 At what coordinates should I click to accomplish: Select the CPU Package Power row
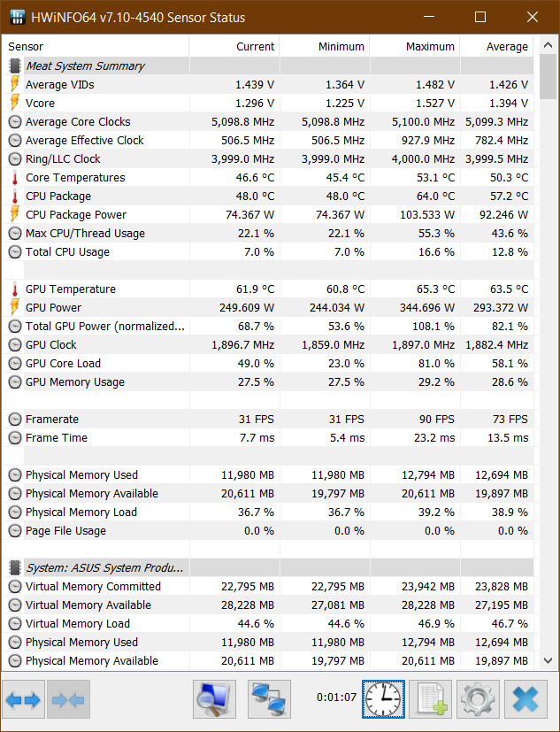point(268,215)
